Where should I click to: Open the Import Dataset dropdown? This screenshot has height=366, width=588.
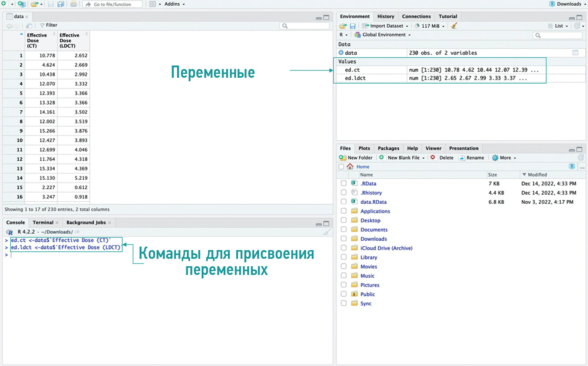click(x=386, y=26)
